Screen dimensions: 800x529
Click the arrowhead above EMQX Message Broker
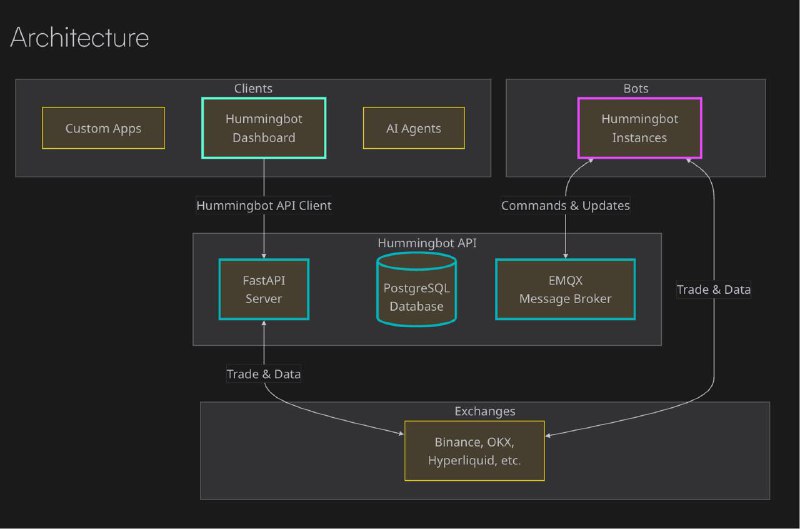pos(565,255)
